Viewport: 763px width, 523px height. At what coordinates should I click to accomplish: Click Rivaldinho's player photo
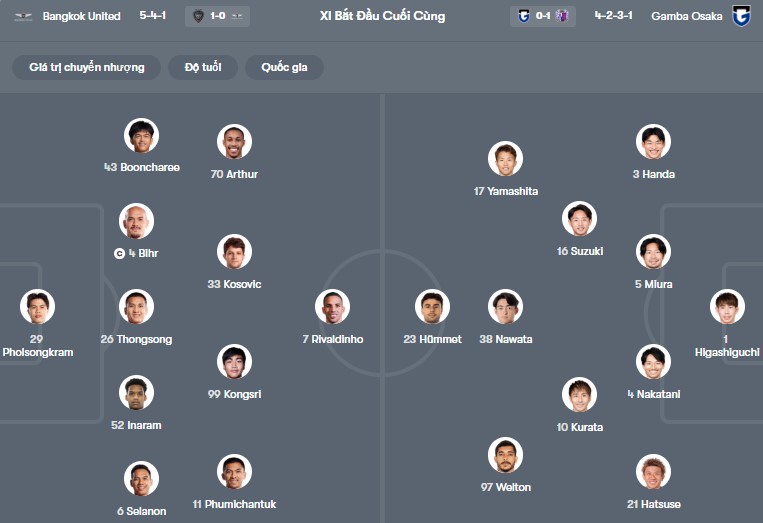coord(332,307)
